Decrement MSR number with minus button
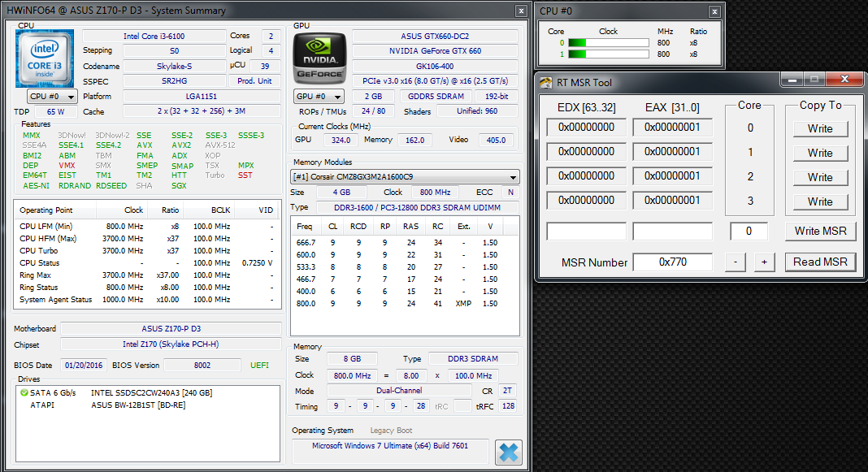The image size is (868, 472). coord(735,262)
